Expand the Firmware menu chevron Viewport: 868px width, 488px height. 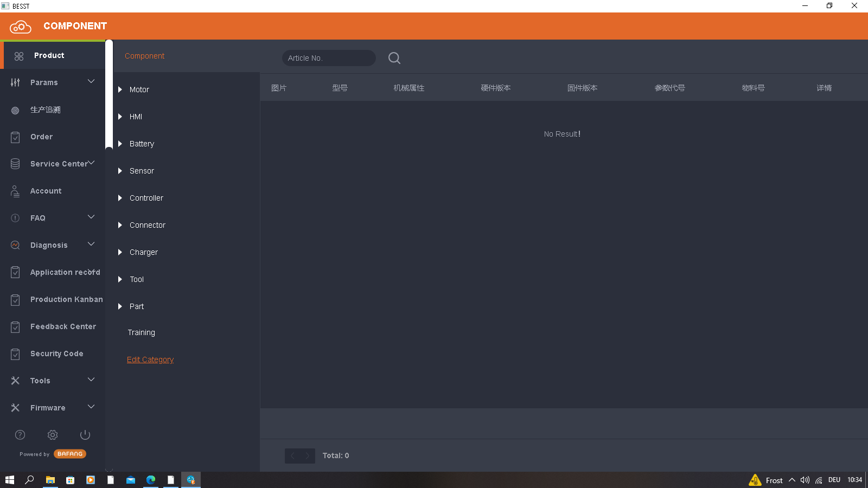click(x=91, y=407)
